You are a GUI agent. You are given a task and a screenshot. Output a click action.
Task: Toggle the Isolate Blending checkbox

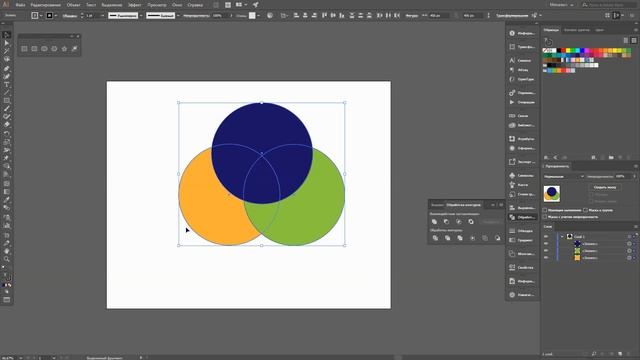point(545,210)
